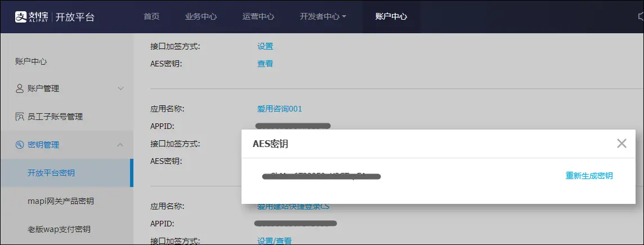Expand the 账户管理 chevron

(120, 88)
